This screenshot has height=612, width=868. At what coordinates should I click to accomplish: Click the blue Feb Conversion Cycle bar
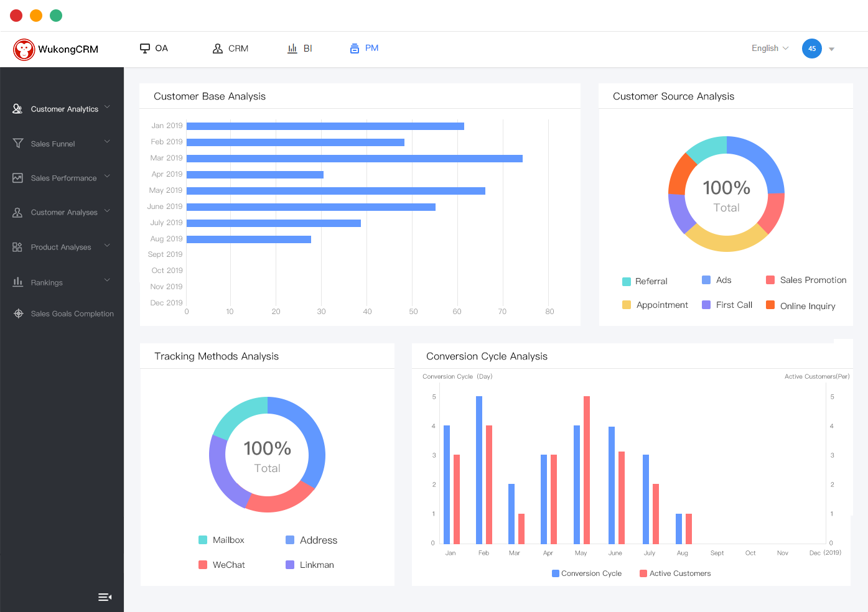coord(479,470)
